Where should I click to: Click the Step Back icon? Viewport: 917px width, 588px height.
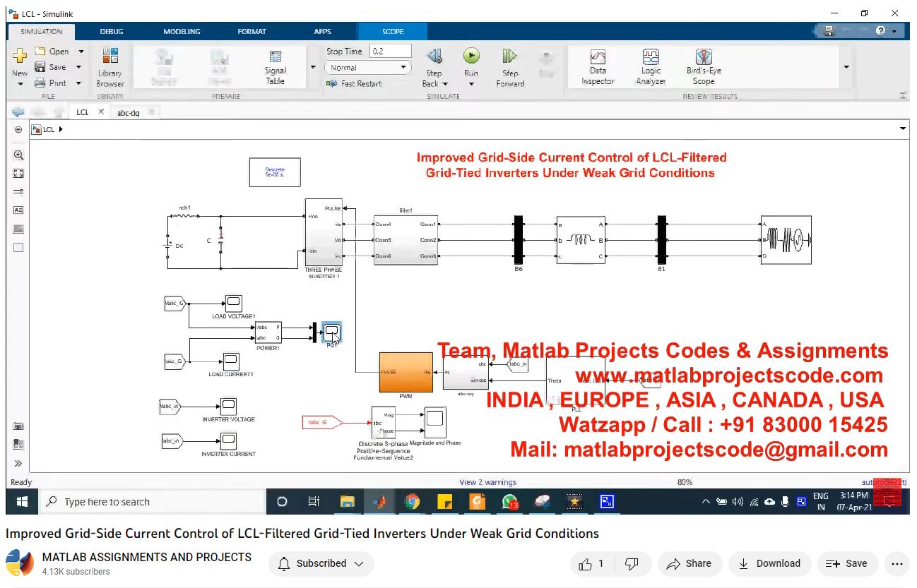tap(434, 57)
